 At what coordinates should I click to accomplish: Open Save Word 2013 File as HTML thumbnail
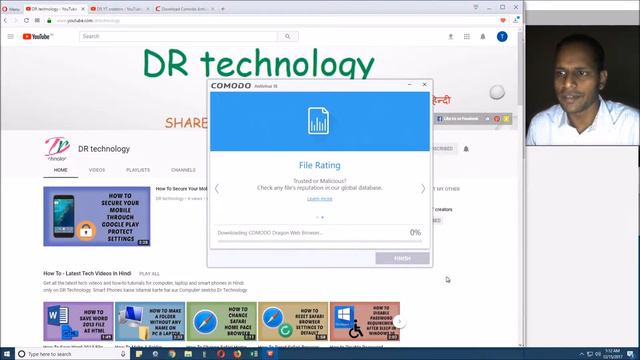pyautogui.click(x=78, y=321)
